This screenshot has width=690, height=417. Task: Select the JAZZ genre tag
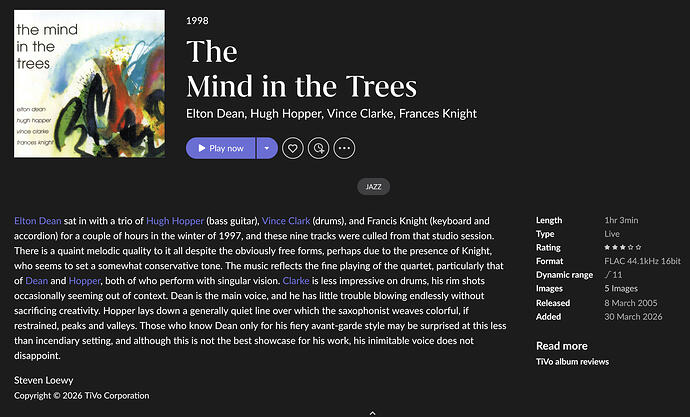click(x=372, y=187)
